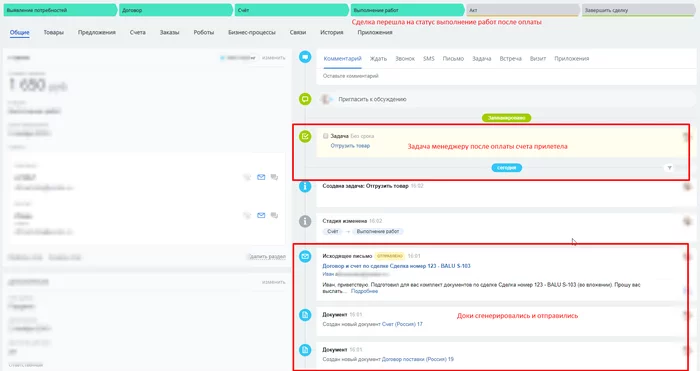
Task: Open the Приложения tab next to История
Action: [x=375, y=32]
